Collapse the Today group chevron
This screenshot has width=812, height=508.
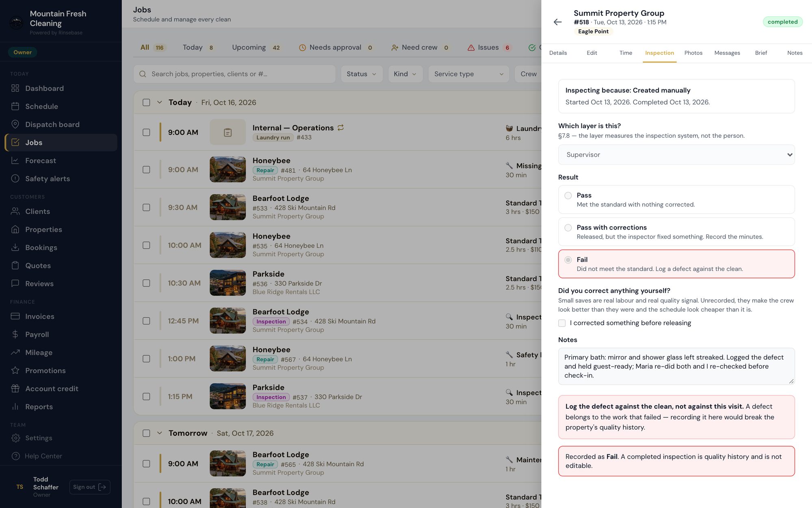(160, 102)
